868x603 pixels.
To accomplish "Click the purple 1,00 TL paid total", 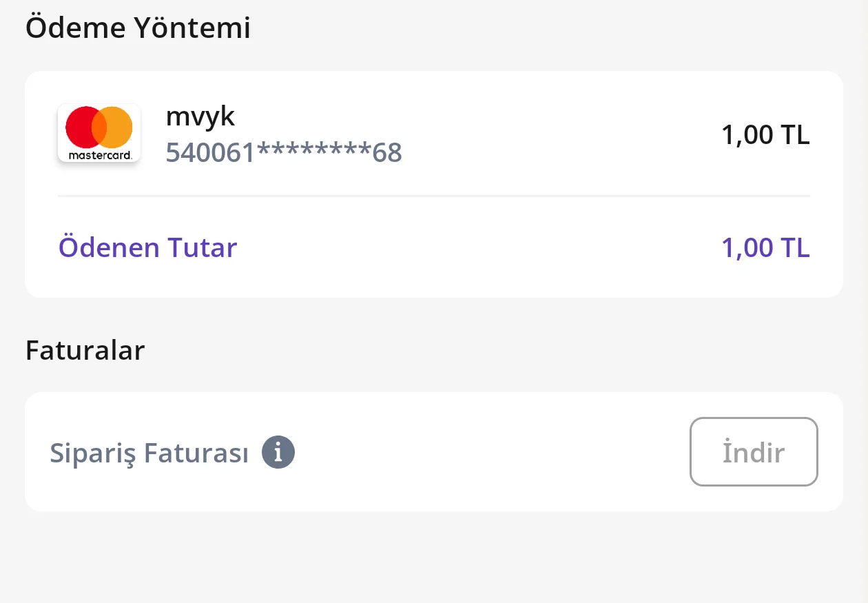I will click(765, 247).
